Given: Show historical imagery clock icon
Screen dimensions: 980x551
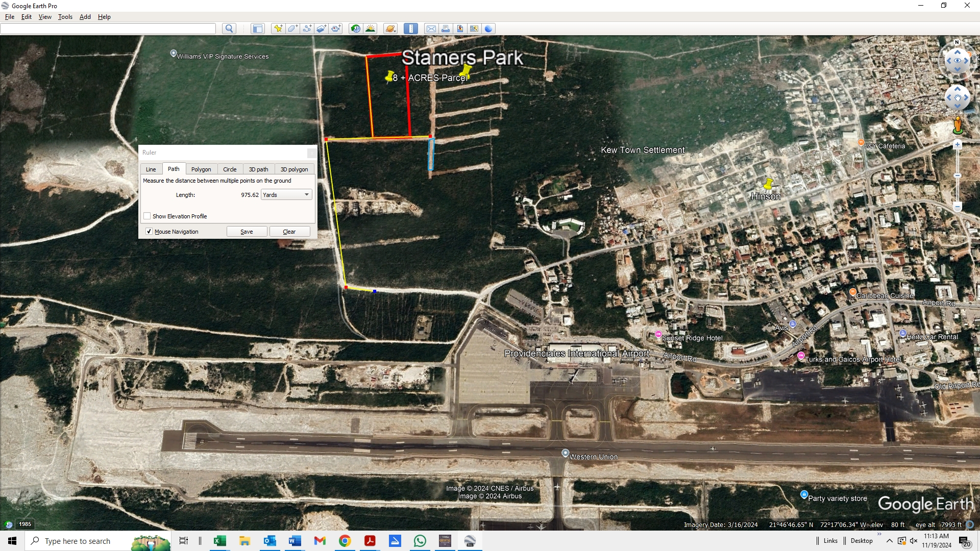Looking at the screenshot, I should (x=356, y=29).
